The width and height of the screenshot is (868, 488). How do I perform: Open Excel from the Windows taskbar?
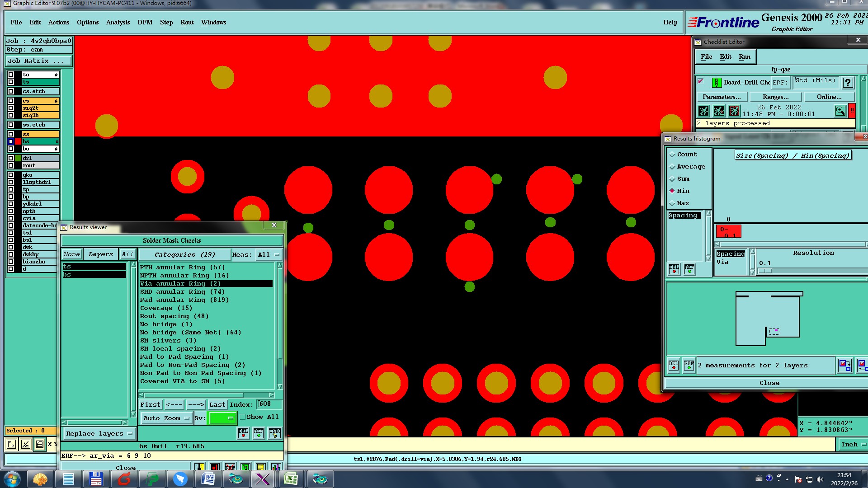pyautogui.click(x=291, y=479)
